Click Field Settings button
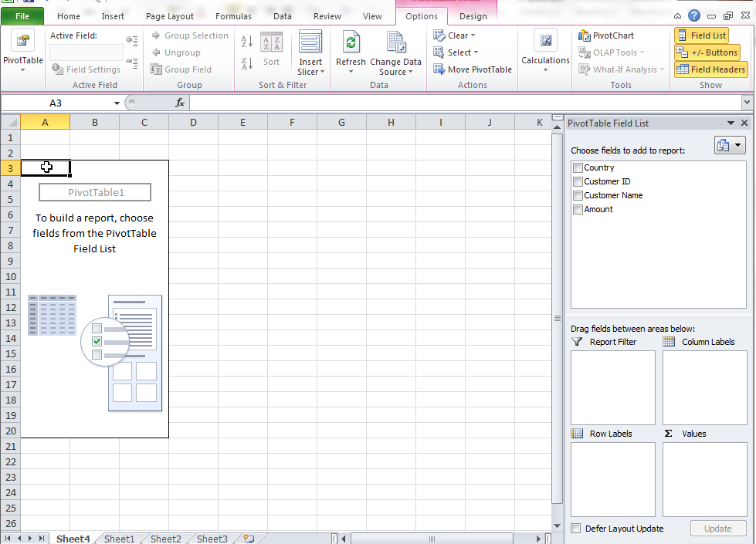The image size is (756, 544). [x=86, y=69]
